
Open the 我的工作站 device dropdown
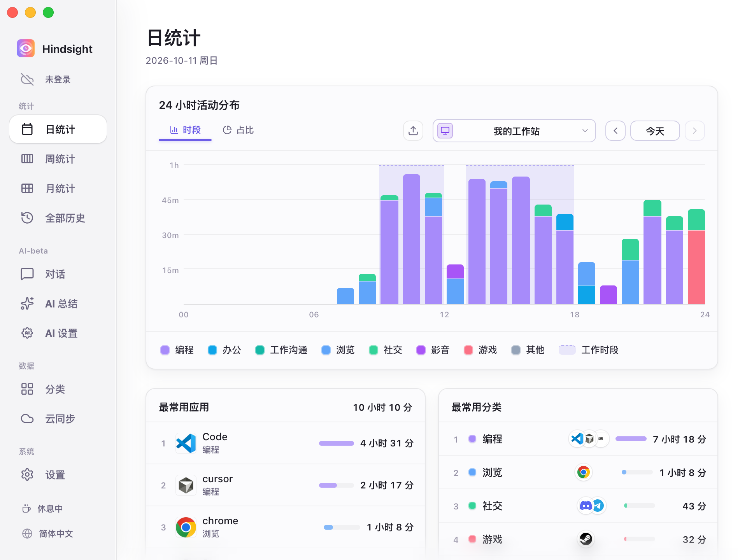tap(514, 131)
